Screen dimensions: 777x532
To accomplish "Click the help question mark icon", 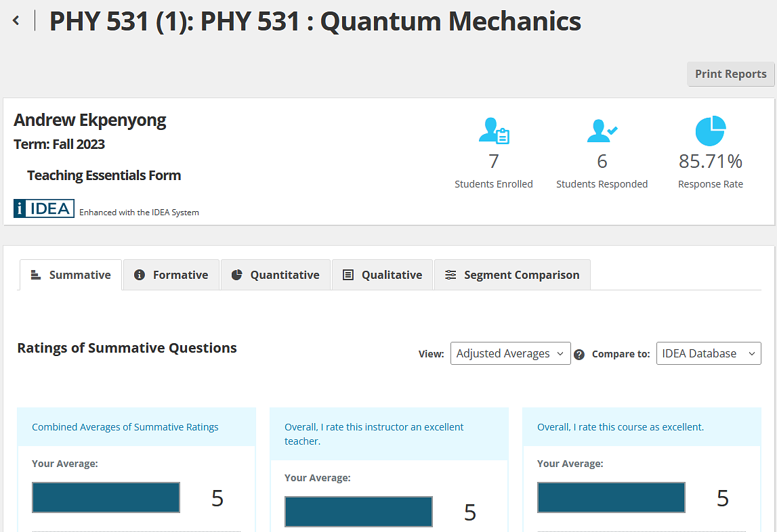I will coord(579,354).
